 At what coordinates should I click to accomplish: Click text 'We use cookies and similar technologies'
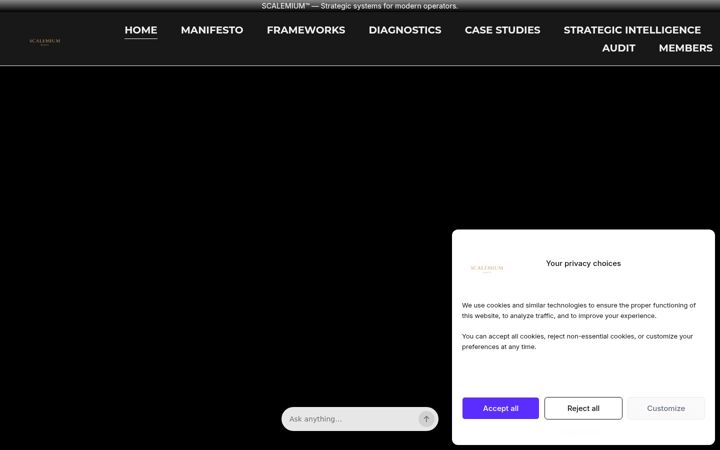[524, 305]
